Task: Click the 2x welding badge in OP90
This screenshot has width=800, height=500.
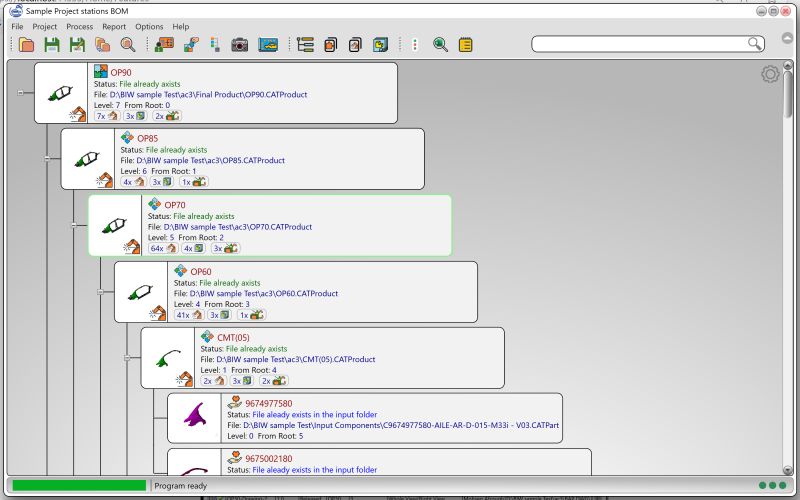Action: coord(167,116)
